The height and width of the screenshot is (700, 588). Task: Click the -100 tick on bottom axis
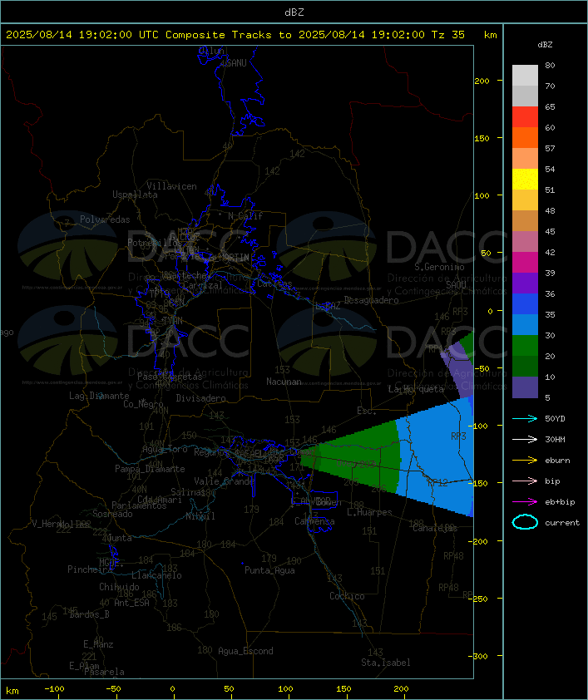click(54, 689)
